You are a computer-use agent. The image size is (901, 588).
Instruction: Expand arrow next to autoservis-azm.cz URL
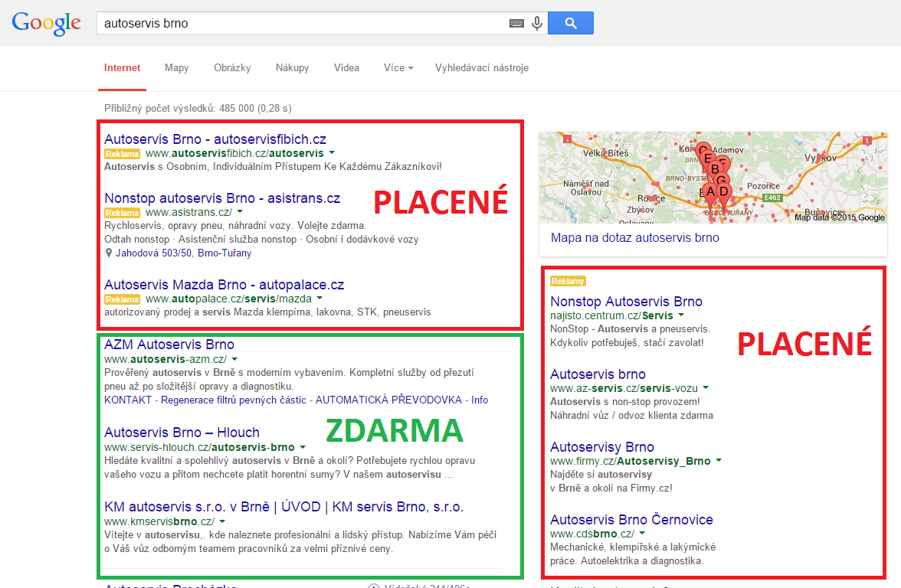coord(234,360)
